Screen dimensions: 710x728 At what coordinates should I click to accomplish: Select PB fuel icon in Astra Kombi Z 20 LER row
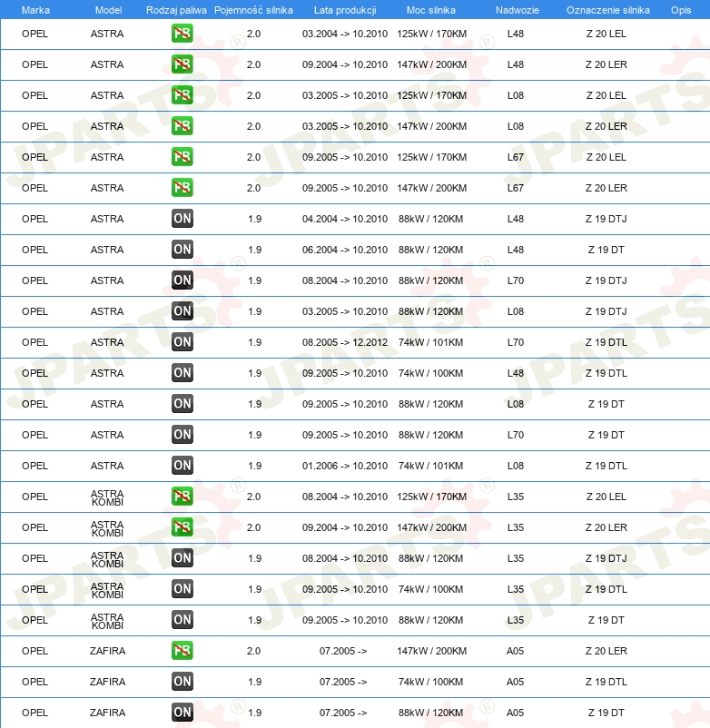182,527
